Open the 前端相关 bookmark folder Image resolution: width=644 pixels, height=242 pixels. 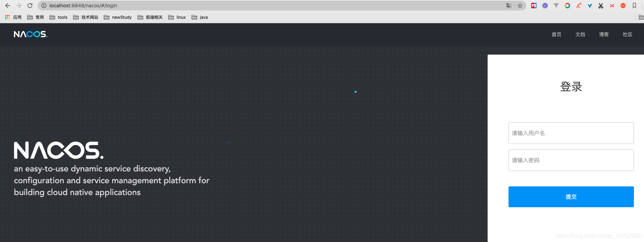tap(150, 17)
